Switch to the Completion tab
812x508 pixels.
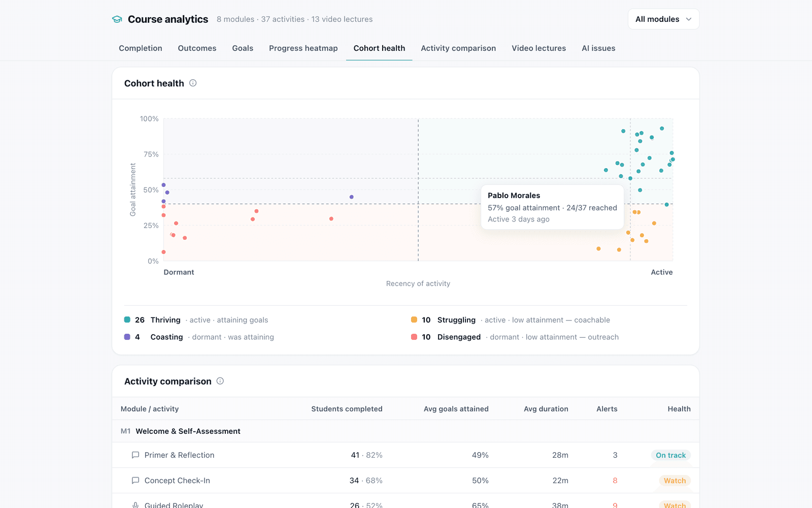pyautogui.click(x=141, y=48)
